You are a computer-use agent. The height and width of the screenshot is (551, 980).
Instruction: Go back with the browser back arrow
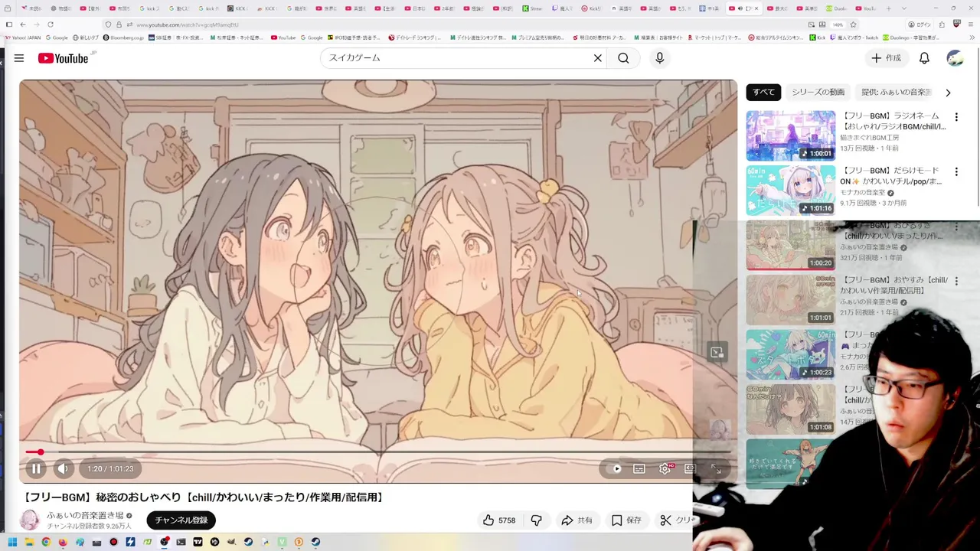pos(23,24)
